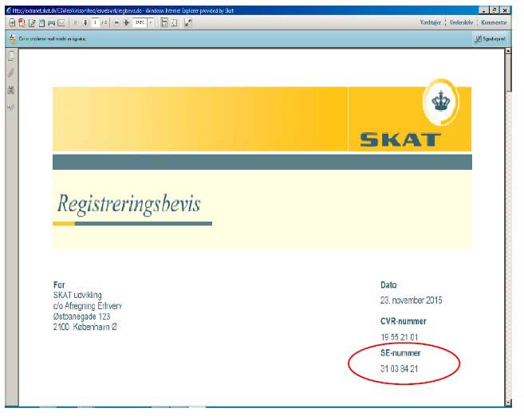524x420 pixels.
Task: Click the Signaturpanel button
Action: pos(490,39)
